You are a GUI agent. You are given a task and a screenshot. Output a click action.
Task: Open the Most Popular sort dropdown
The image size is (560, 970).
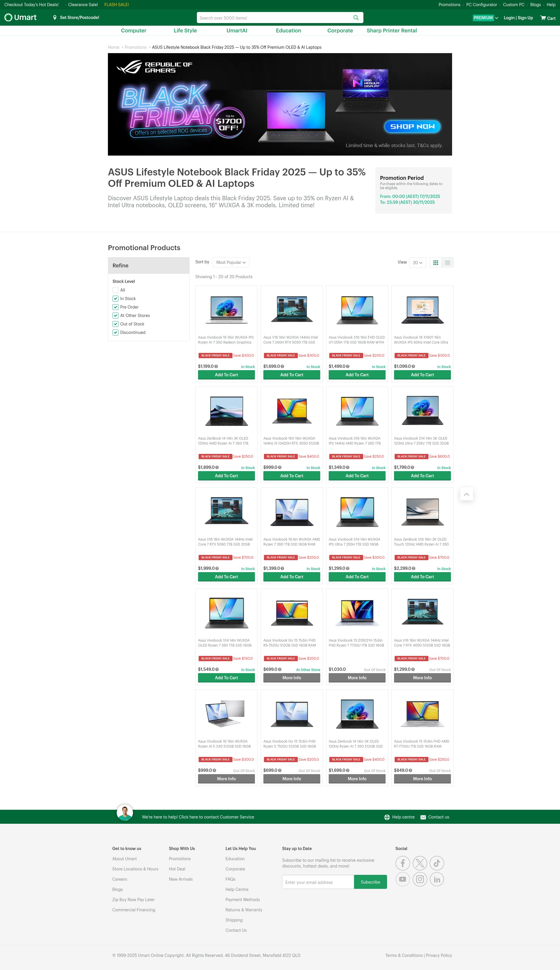231,262
